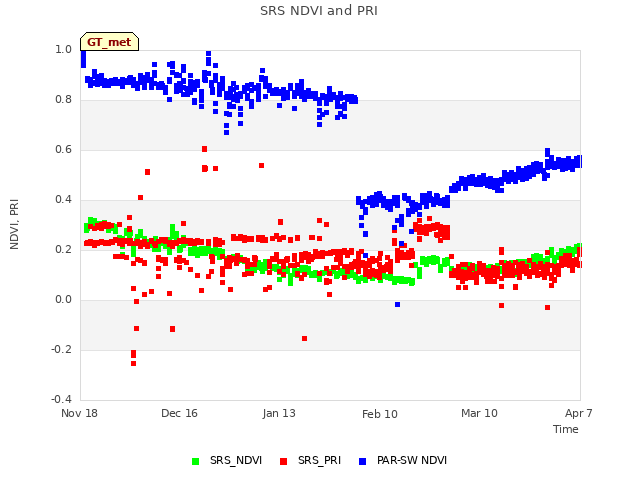Select the PAR-SW NDVI legend label
This screenshot has height=480, width=640.
pyautogui.click(x=412, y=460)
